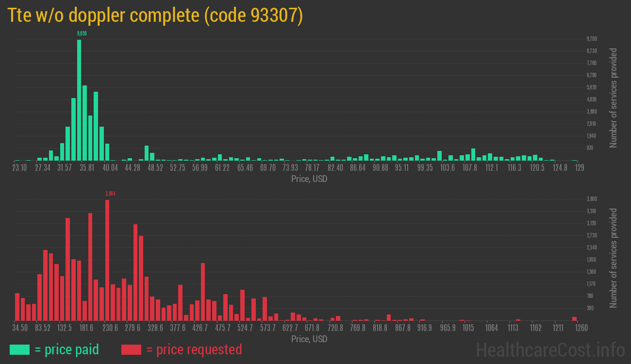Click 'Number of services provided' label on red chart
Viewport: 631px width, 364px height.
click(614, 256)
